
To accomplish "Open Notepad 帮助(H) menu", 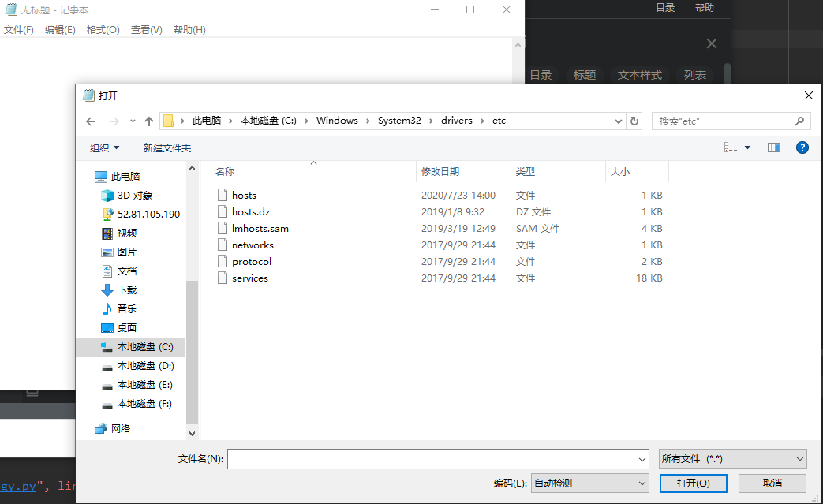I will pyautogui.click(x=189, y=30).
